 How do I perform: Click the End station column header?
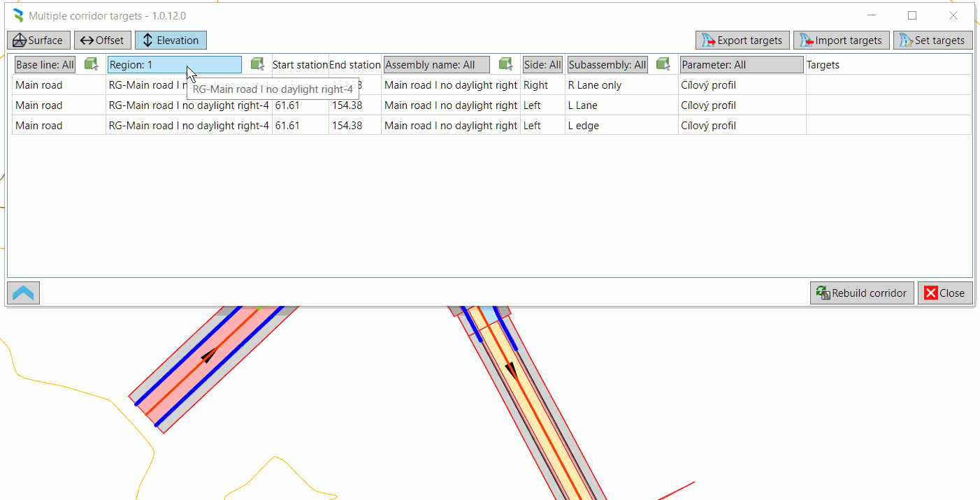[355, 65]
